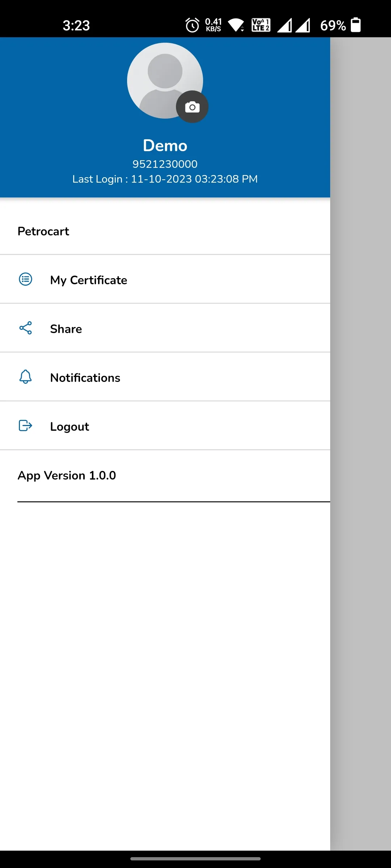Open the Notifications menu item
This screenshot has height=868, width=391.
pyautogui.click(x=165, y=377)
